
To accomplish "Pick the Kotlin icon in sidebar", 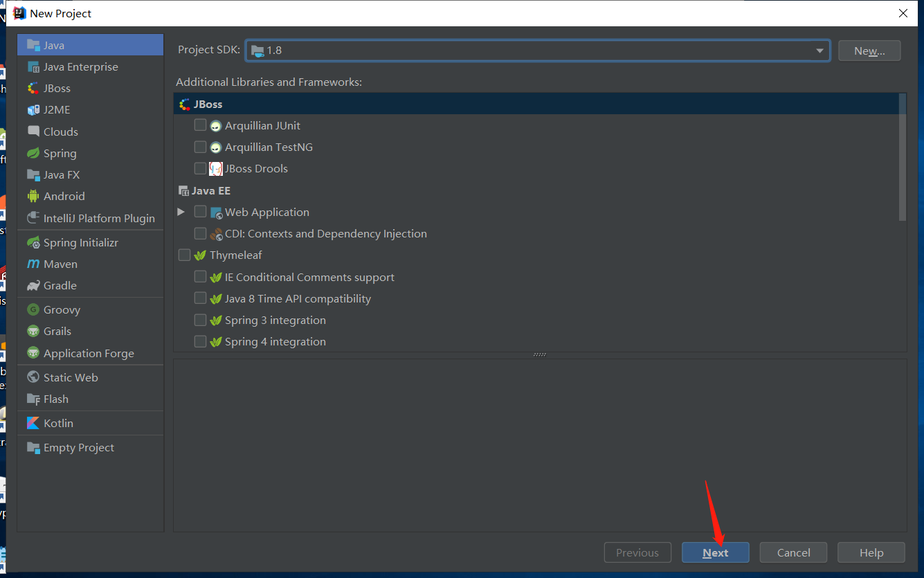I will [33, 423].
